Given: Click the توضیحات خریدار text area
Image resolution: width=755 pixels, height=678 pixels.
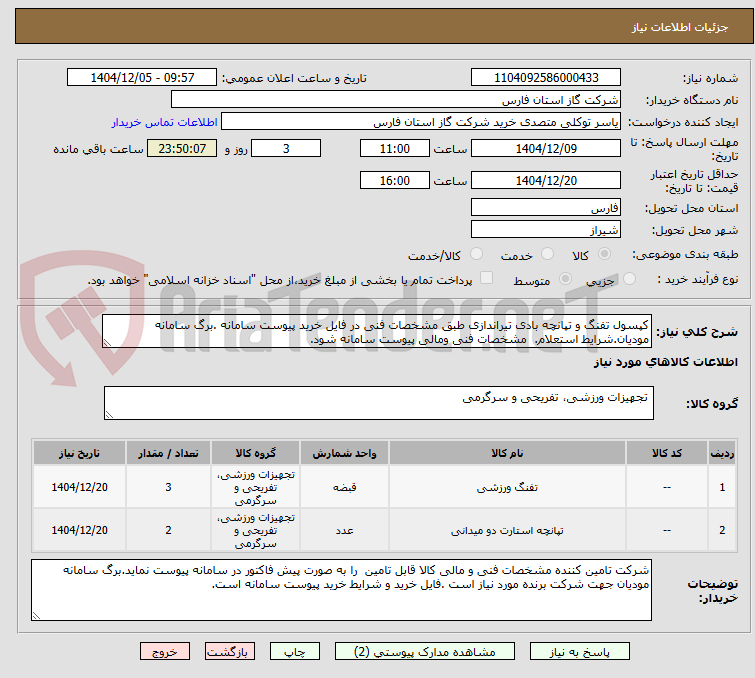Looking at the screenshot, I should point(341,590).
